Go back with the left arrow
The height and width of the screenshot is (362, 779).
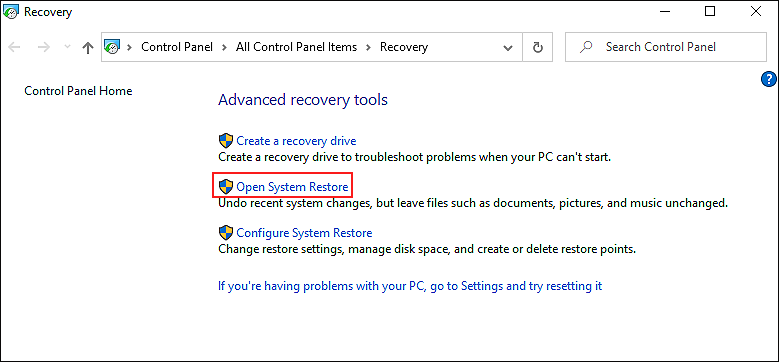pos(14,47)
